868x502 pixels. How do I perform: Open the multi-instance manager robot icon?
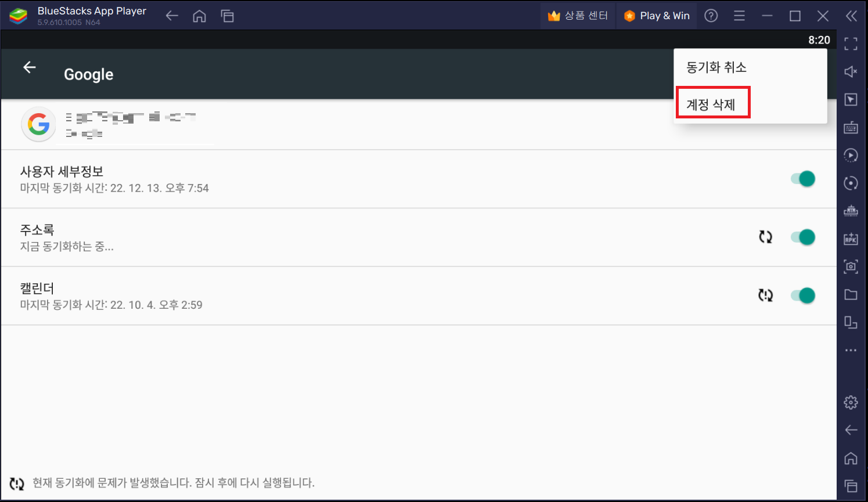851,211
